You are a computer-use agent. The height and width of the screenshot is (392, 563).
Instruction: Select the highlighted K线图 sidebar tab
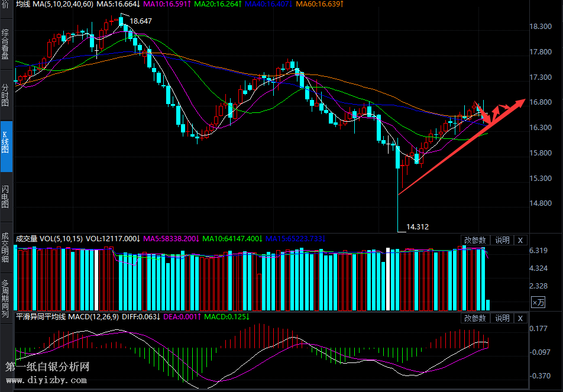[x=6, y=146]
